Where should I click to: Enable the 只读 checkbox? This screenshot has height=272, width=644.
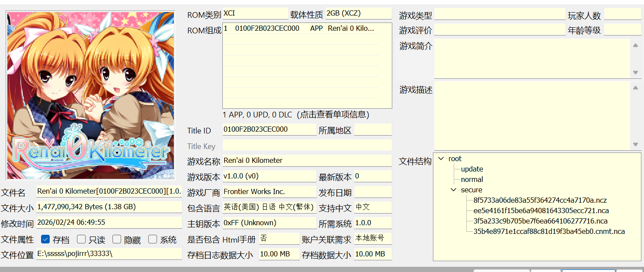[x=81, y=239]
